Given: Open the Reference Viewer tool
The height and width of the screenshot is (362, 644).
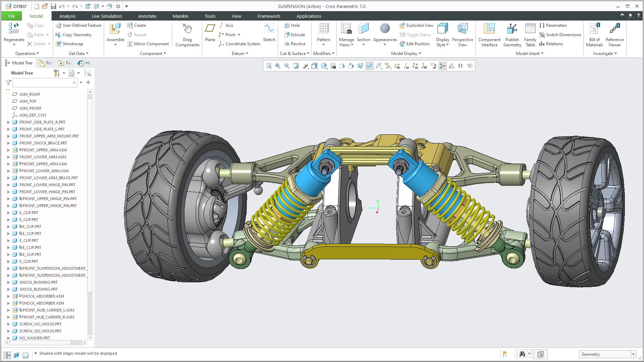Looking at the screenshot, I should click(x=614, y=29).
